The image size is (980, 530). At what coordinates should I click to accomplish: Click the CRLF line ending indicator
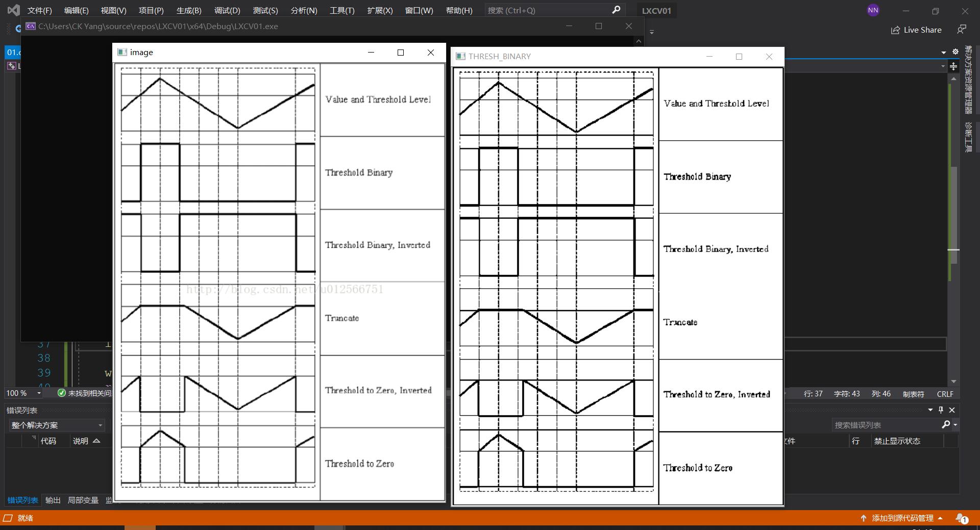pos(945,394)
